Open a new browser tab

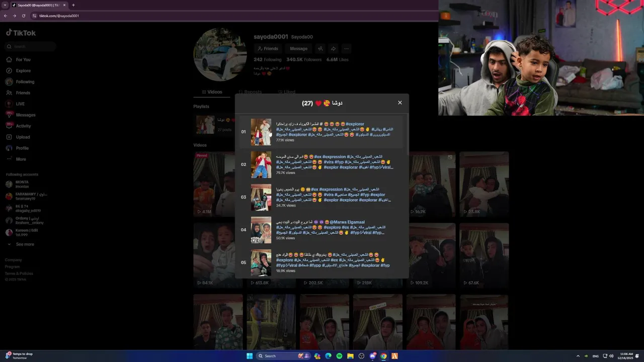point(73,5)
